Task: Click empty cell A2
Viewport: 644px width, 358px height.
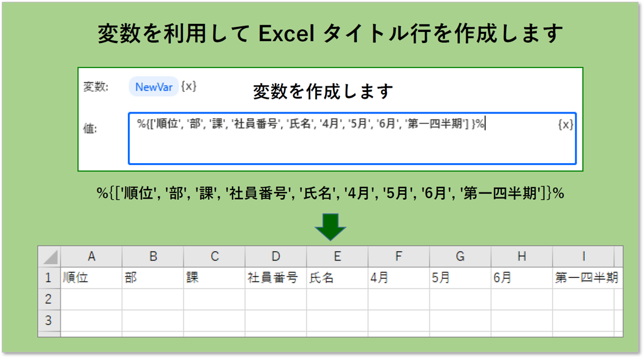Action: click(x=92, y=299)
